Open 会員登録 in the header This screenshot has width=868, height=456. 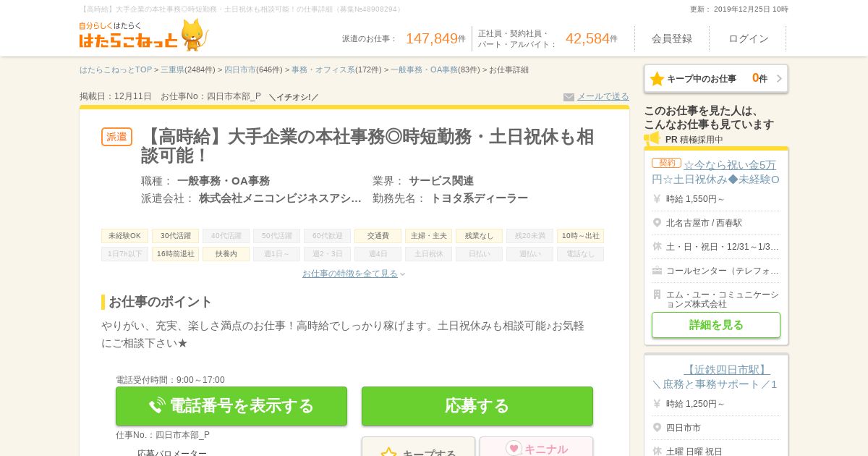[672, 39]
